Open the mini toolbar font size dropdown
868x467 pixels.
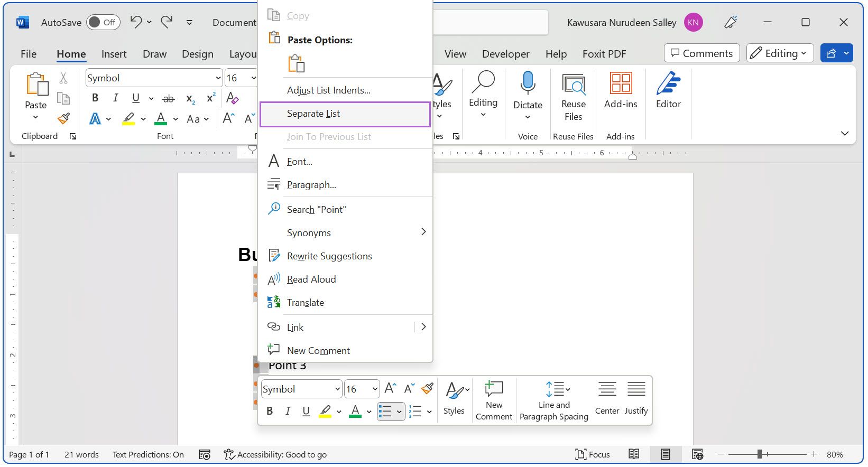pyautogui.click(x=375, y=389)
